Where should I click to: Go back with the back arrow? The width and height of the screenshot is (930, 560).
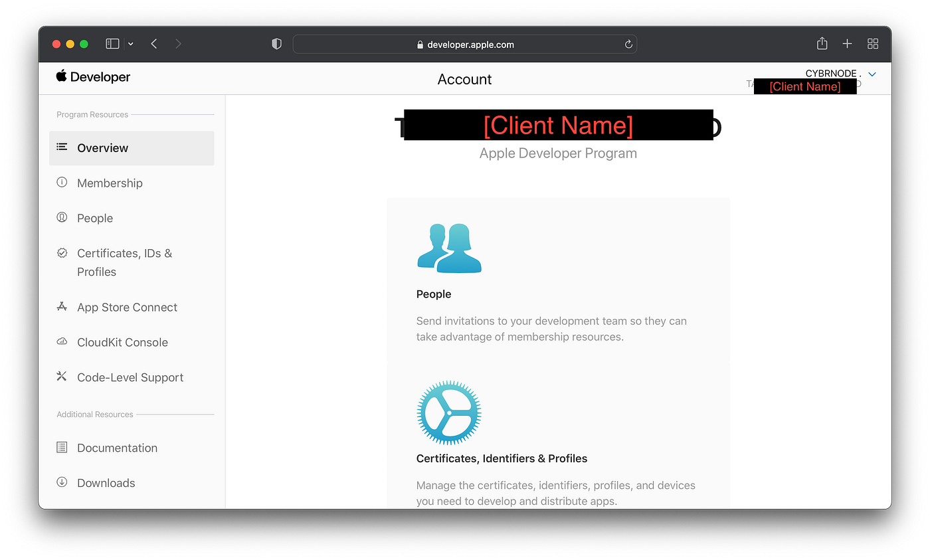pyautogui.click(x=154, y=44)
